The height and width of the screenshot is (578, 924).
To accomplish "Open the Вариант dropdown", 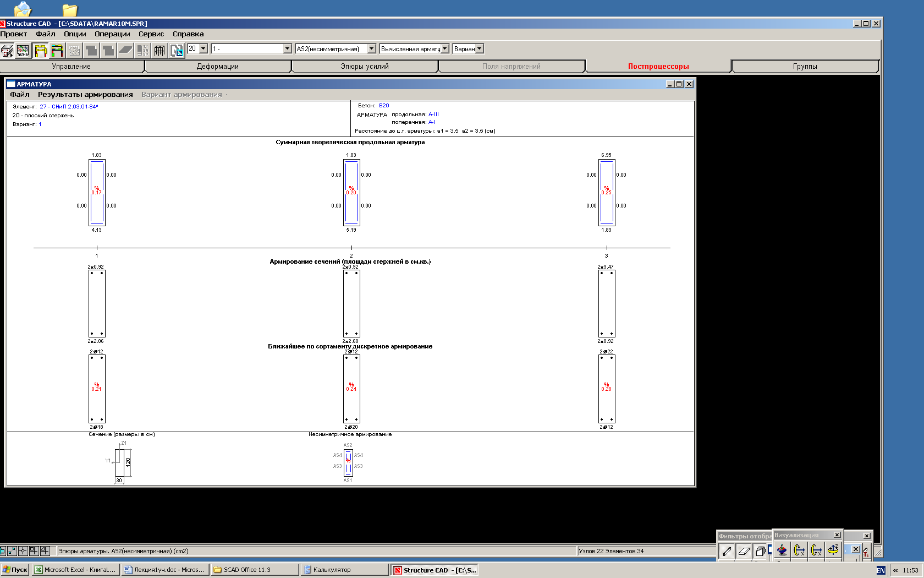I will tap(479, 48).
